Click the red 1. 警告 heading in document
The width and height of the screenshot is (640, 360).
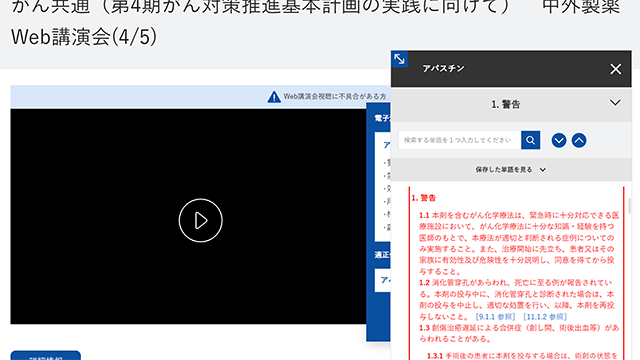424,198
